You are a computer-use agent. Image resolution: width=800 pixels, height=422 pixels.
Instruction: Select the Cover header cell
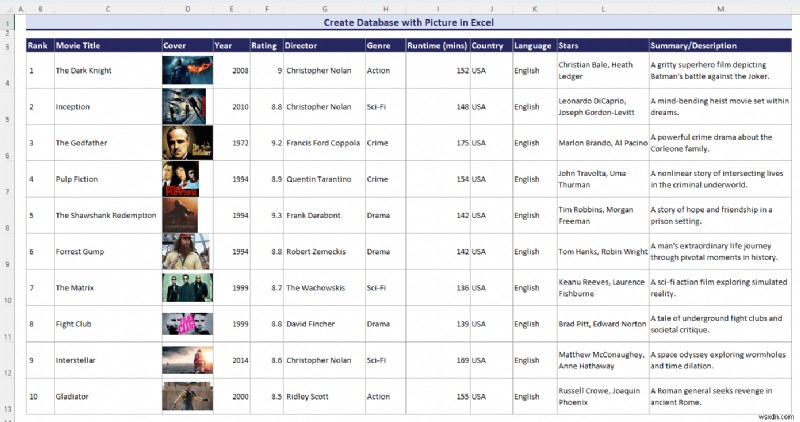point(187,45)
